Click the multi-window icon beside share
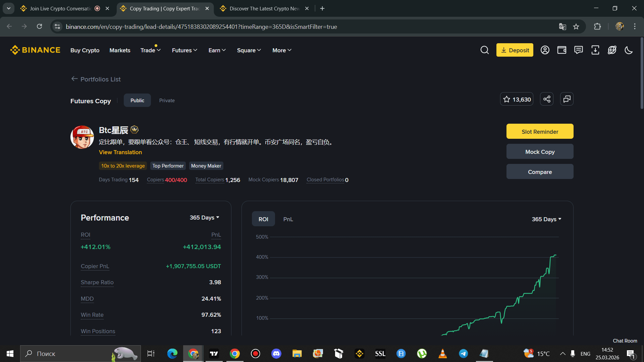The width and height of the screenshot is (644, 362). (567, 99)
